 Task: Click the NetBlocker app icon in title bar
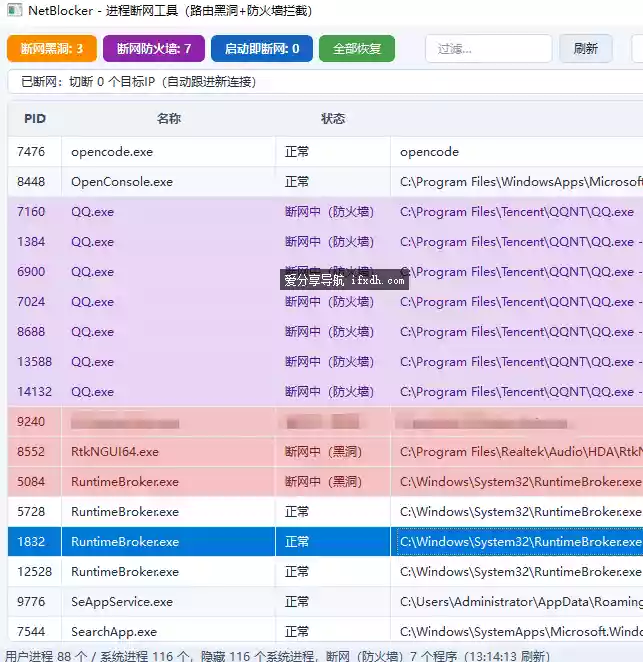click(x=14, y=10)
